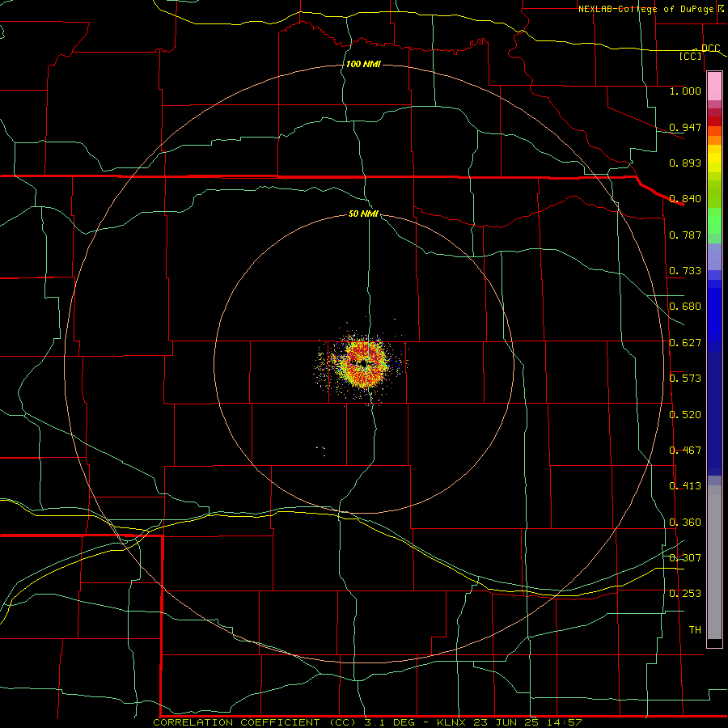728x728 pixels.
Task: Click the Correlation Coefficient KLNX caption text
Action: [367, 722]
